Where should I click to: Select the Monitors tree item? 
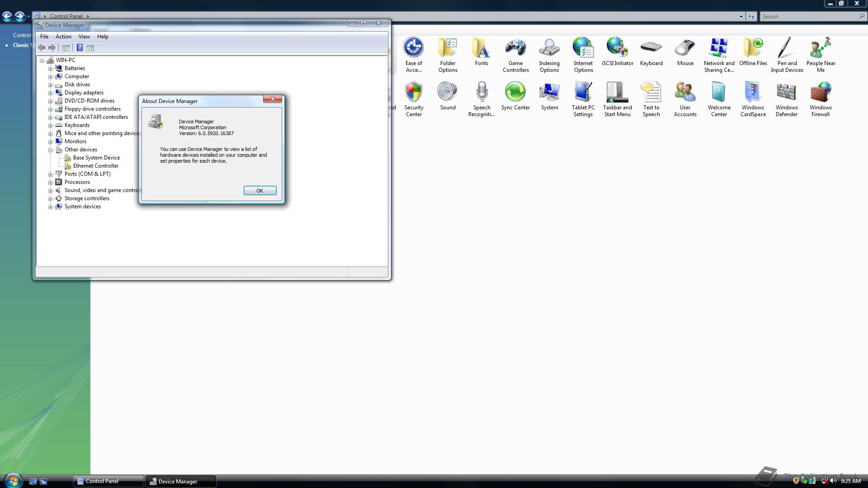[75, 141]
